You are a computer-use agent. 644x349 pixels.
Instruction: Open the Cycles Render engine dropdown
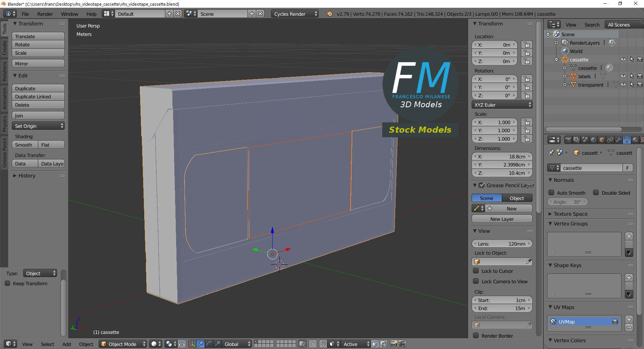coord(294,14)
